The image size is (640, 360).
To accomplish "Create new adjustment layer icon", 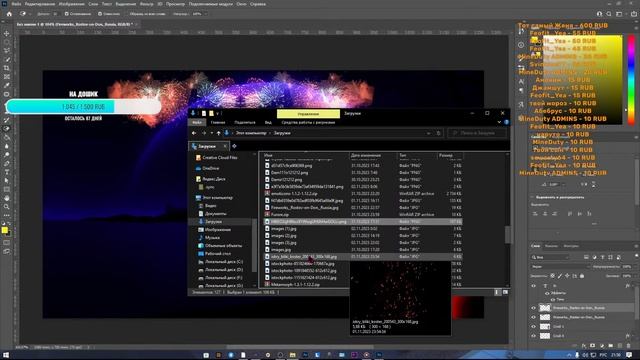I will tap(602, 346).
